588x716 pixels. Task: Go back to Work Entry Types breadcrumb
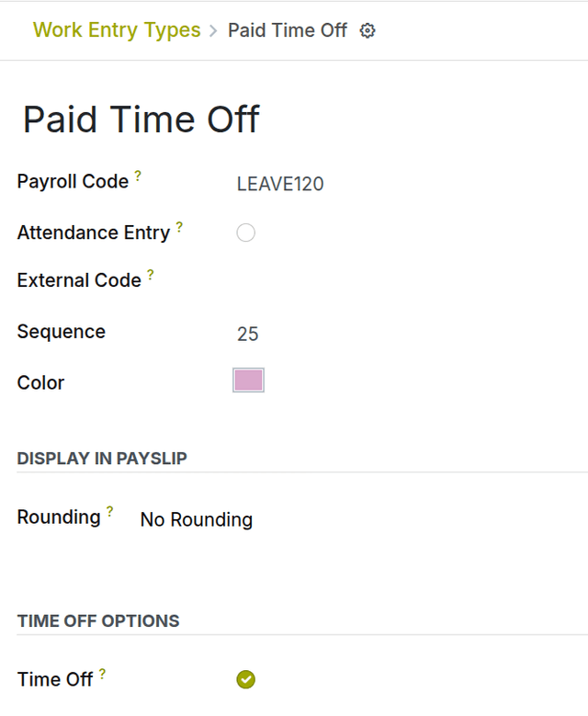(117, 29)
